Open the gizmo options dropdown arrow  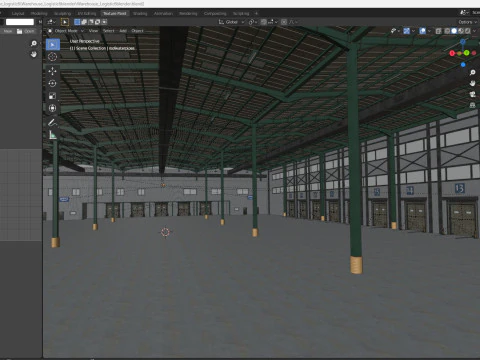coord(413,31)
